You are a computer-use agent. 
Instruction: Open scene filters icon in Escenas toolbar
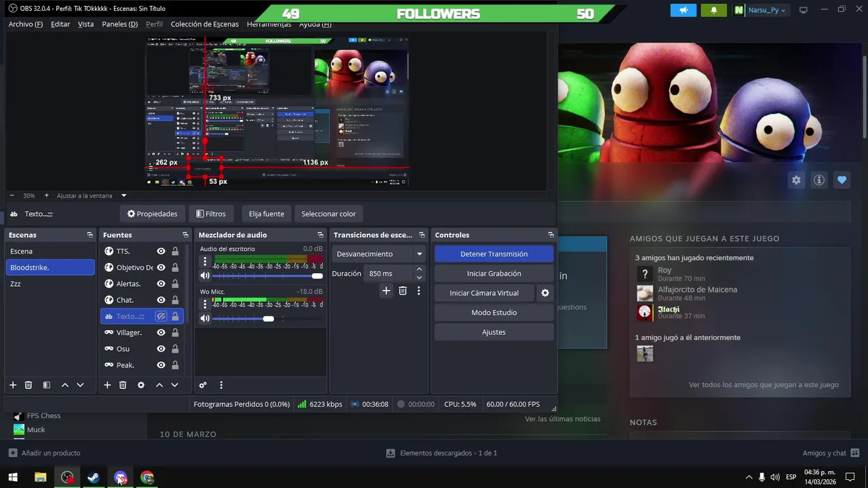46,385
